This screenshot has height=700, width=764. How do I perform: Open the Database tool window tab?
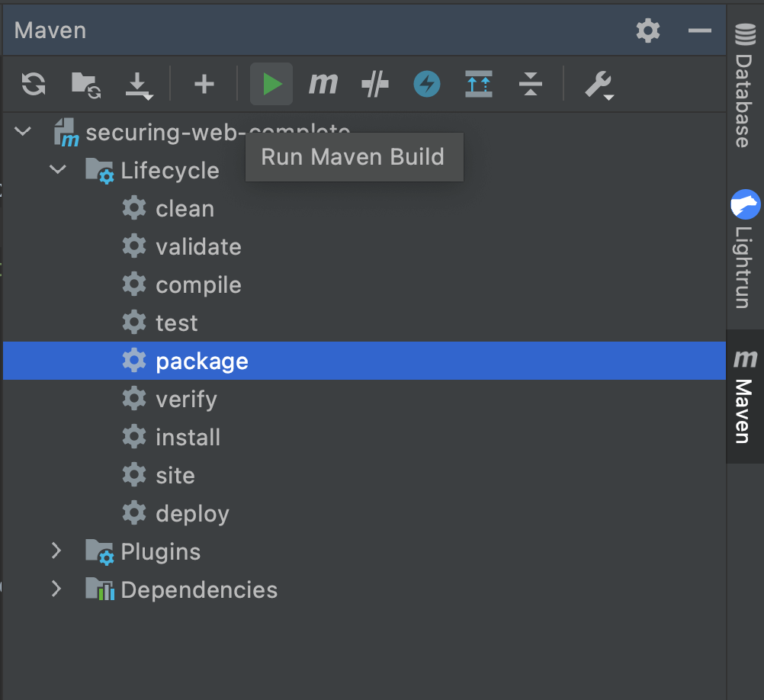pos(744,85)
